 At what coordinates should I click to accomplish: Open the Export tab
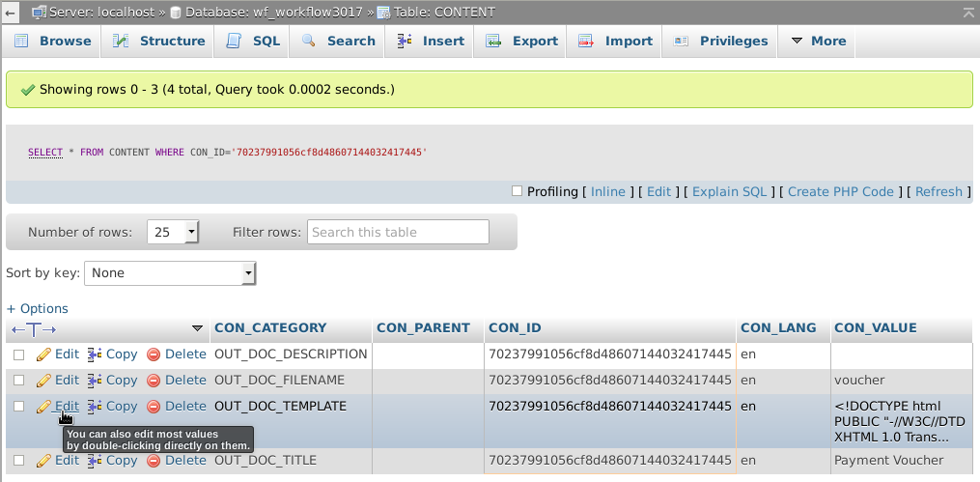[522, 41]
